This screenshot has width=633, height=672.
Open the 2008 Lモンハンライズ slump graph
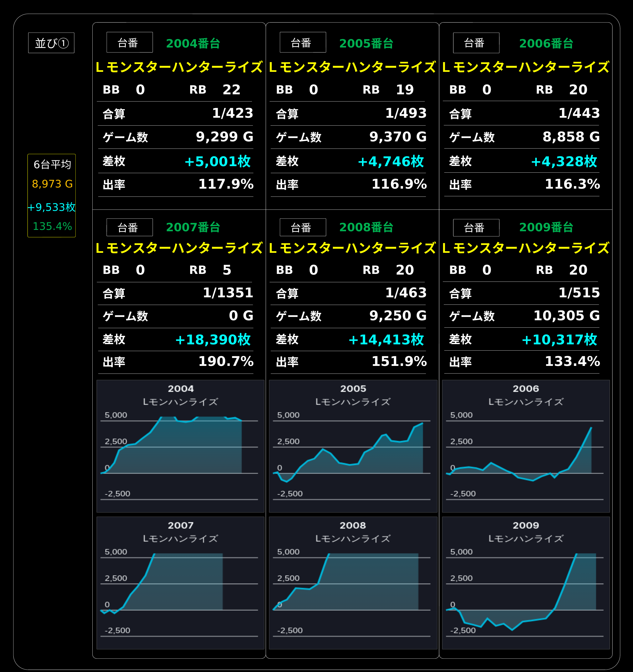[353, 583]
